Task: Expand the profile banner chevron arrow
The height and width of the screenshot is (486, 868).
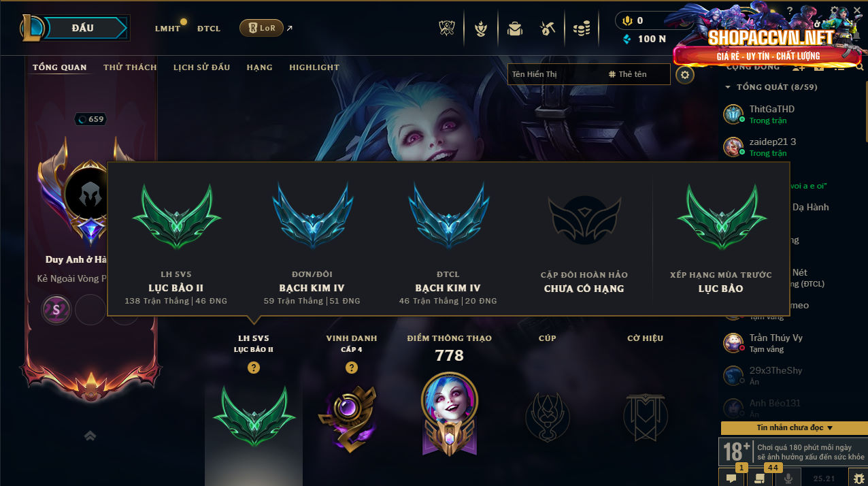Action: (x=90, y=436)
